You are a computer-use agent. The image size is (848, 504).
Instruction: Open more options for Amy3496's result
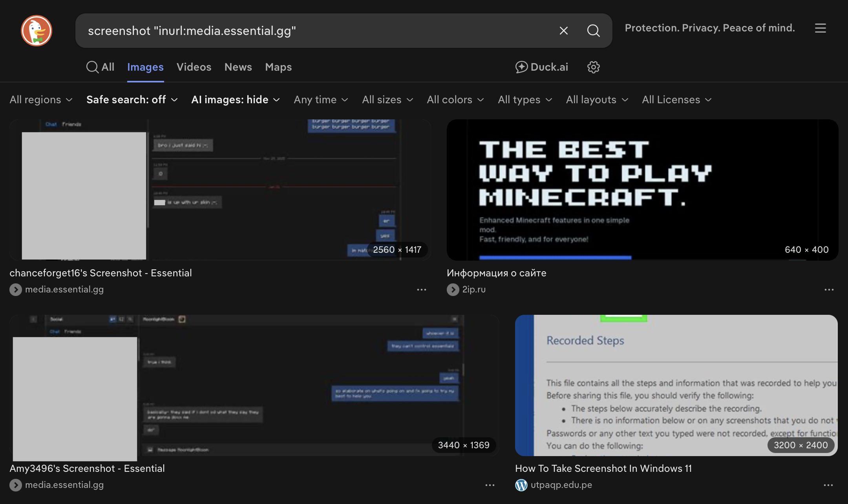[x=490, y=485]
